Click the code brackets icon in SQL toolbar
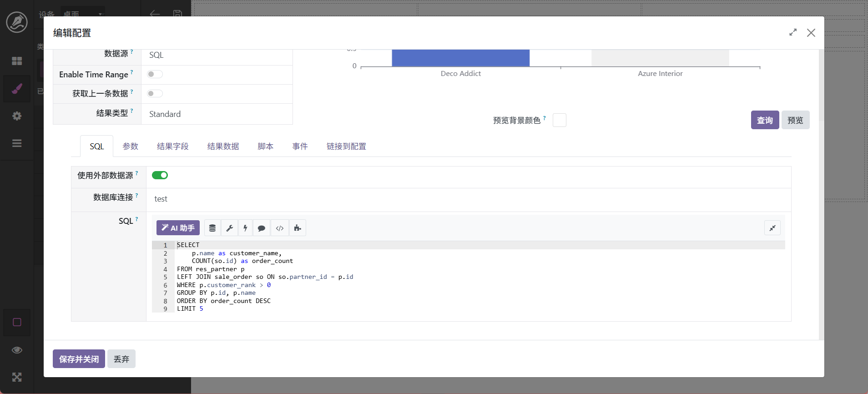This screenshot has height=394, width=868. point(280,228)
